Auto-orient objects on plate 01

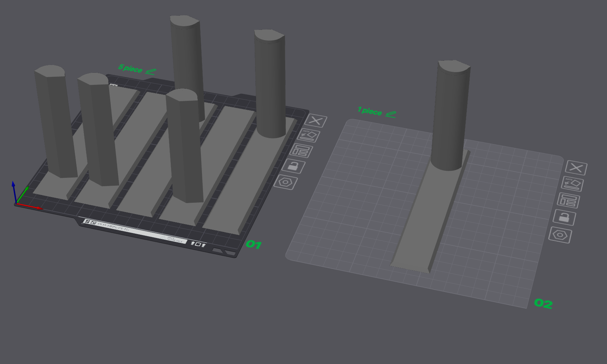coord(308,136)
